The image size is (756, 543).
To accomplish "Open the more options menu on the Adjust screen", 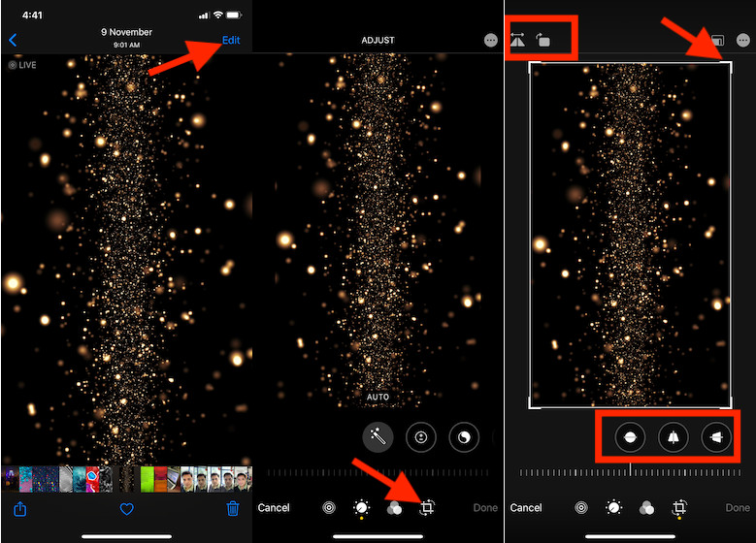I will [x=491, y=40].
